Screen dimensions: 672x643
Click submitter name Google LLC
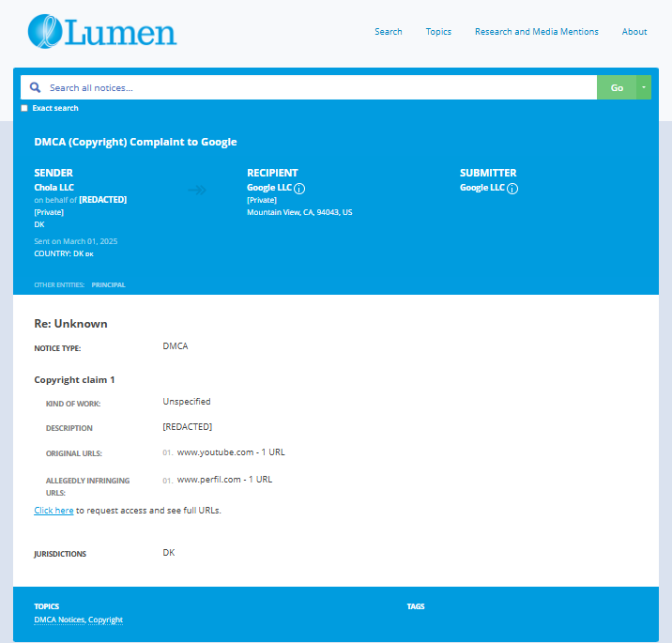coord(482,188)
